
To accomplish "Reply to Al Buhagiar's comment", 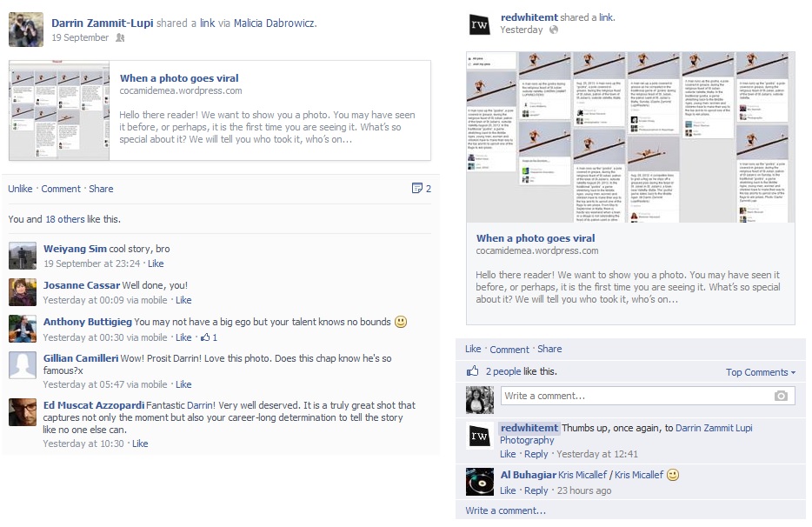I will [x=536, y=490].
